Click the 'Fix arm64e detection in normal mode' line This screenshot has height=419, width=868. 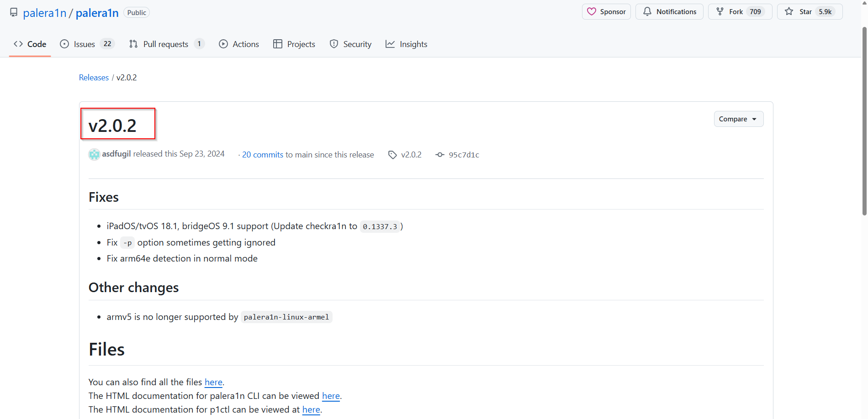182,258
